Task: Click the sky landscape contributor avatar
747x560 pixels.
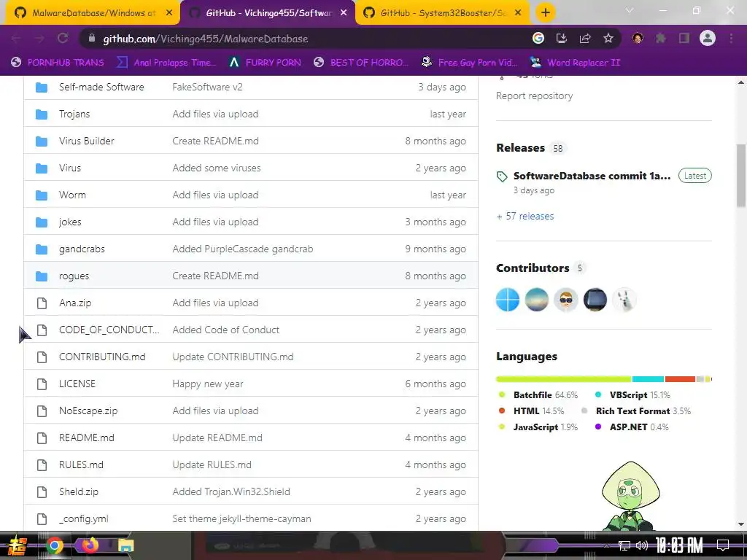Action: [536, 300]
